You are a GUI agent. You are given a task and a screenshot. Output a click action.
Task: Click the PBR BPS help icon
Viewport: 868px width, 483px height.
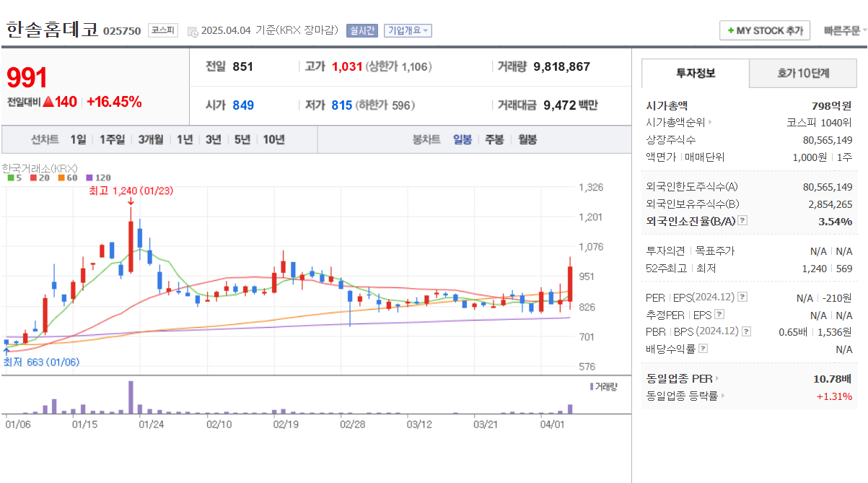[746, 331]
